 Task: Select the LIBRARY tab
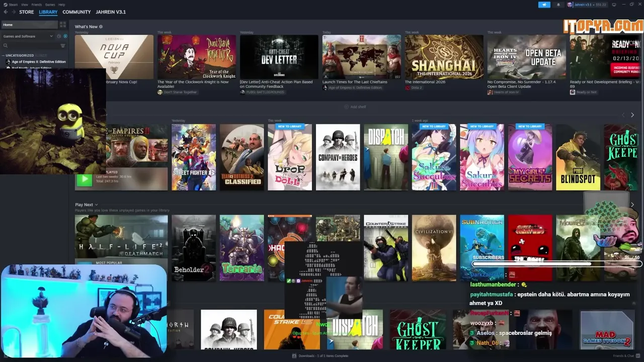tap(48, 12)
